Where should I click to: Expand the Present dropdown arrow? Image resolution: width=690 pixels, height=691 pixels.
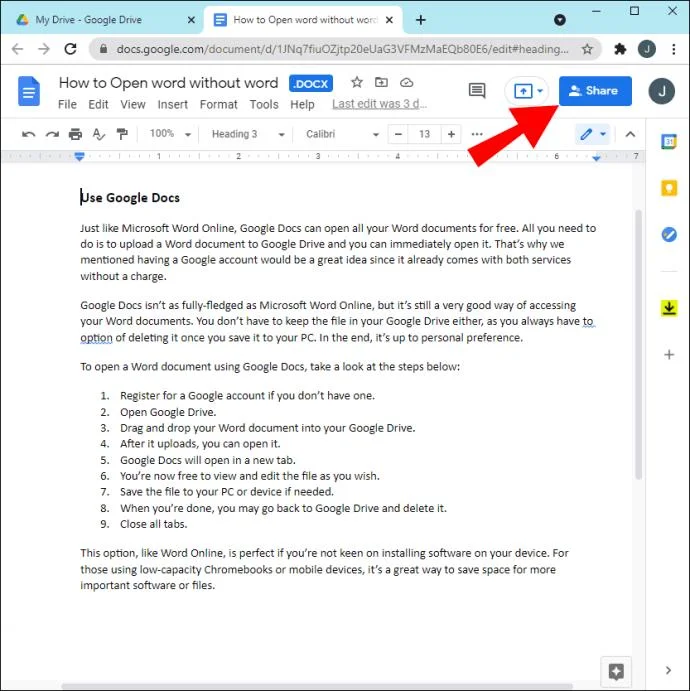pos(540,91)
